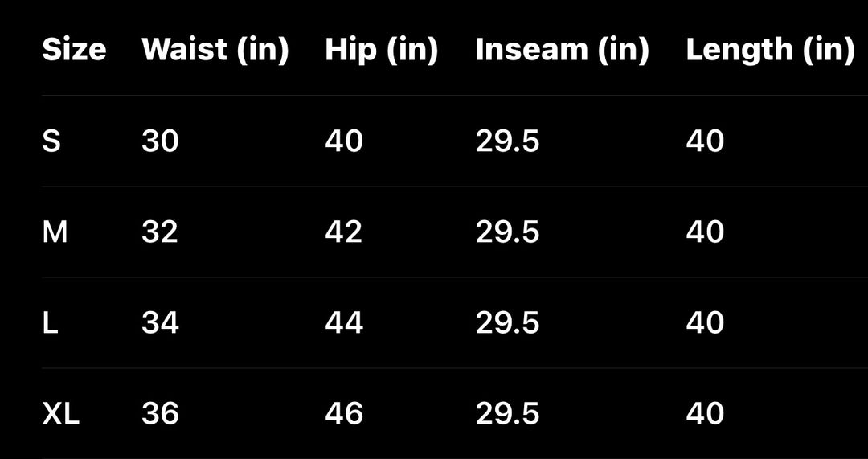Screen dimensions: 868x459
Task: Click the XL size row label
Action: pos(61,414)
